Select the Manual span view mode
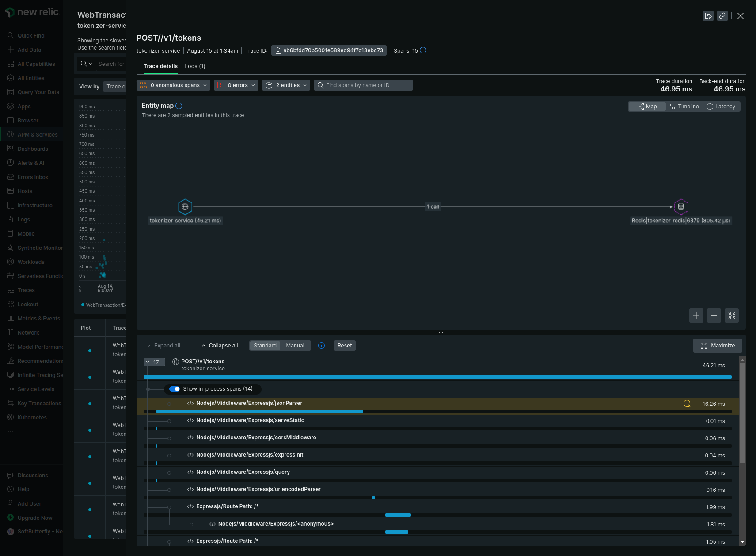Image resolution: width=756 pixels, height=556 pixels. 295,346
